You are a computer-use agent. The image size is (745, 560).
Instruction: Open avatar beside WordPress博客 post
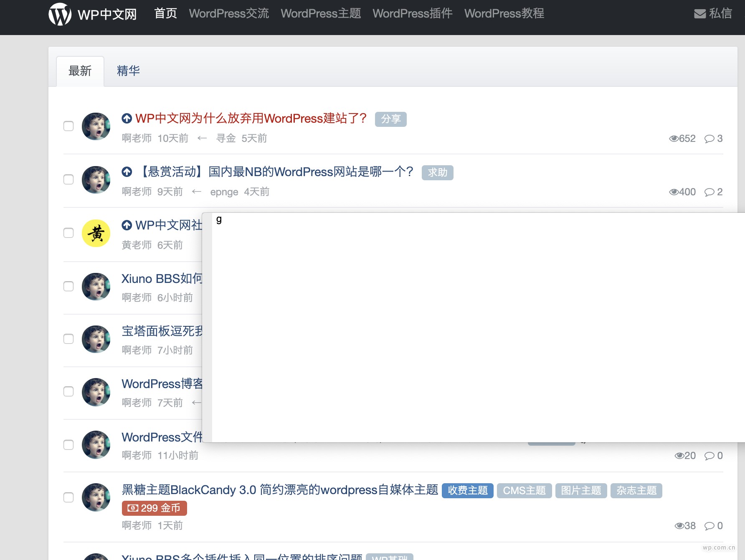[x=96, y=391]
